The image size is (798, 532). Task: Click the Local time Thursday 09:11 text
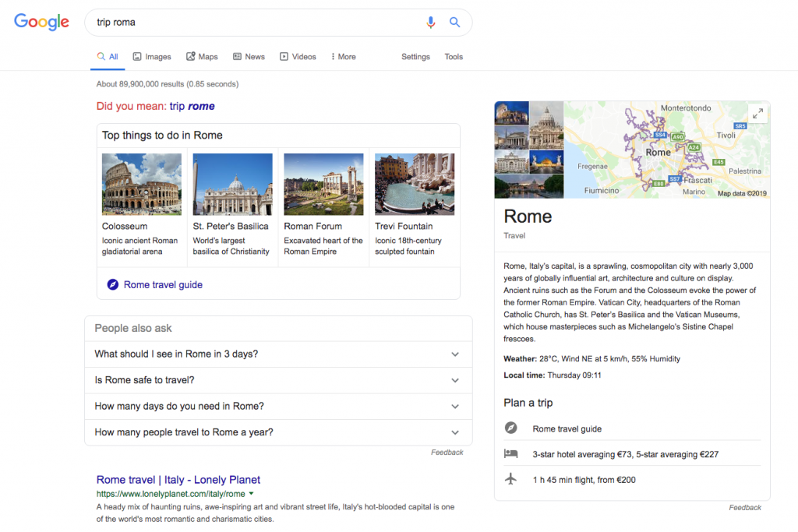[553, 375]
